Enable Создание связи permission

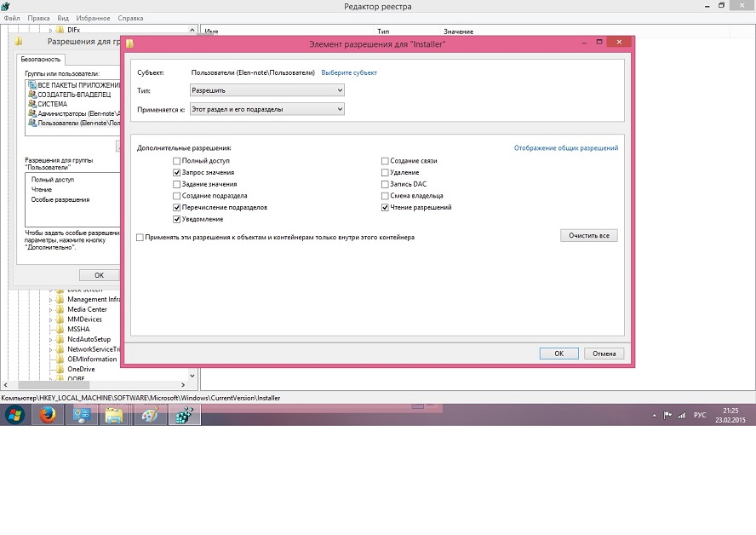tap(385, 161)
